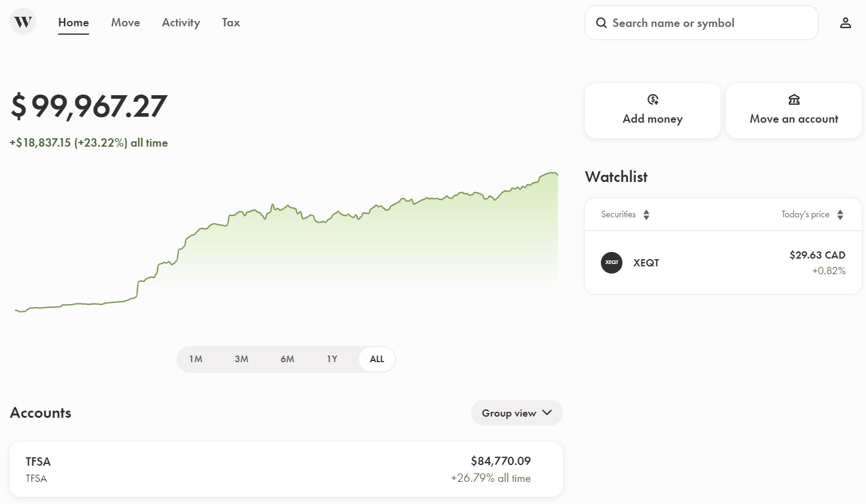Select the 6M time range
The height and width of the screenshot is (504, 866).
click(x=287, y=359)
